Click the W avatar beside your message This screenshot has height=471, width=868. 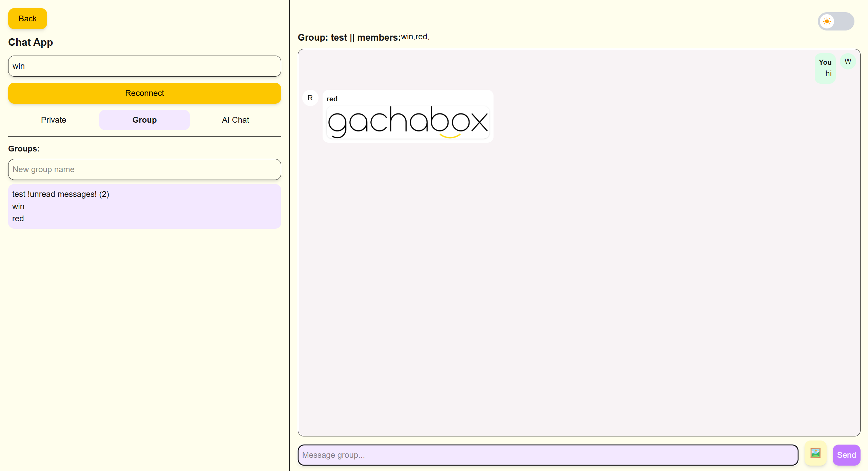848,61
